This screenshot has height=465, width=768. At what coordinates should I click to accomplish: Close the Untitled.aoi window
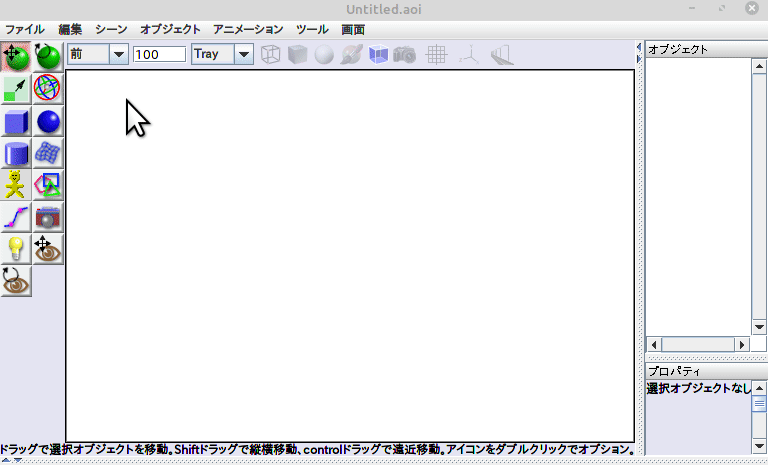coord(752,8)
